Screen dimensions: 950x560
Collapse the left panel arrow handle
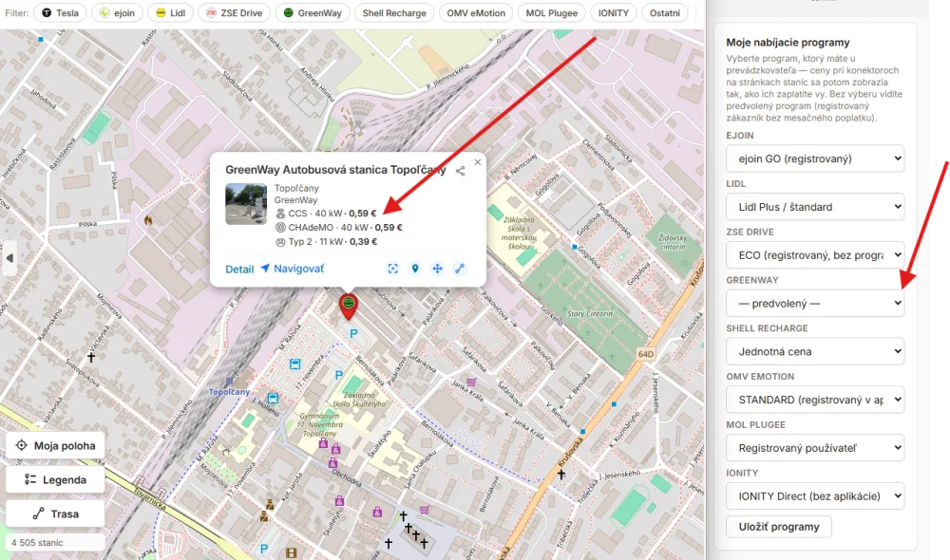coord(9,258)
